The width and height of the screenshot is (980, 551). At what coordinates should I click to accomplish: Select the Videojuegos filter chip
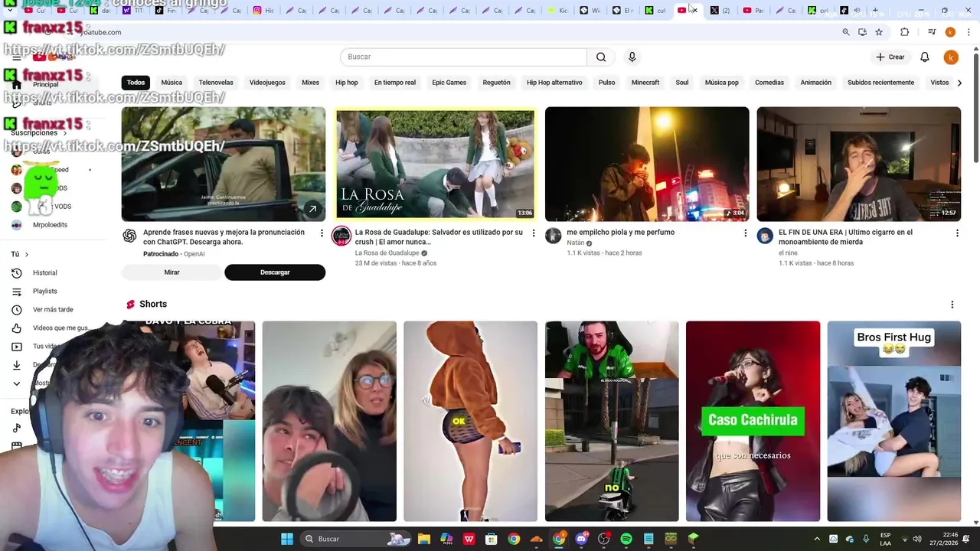(267, 83)
